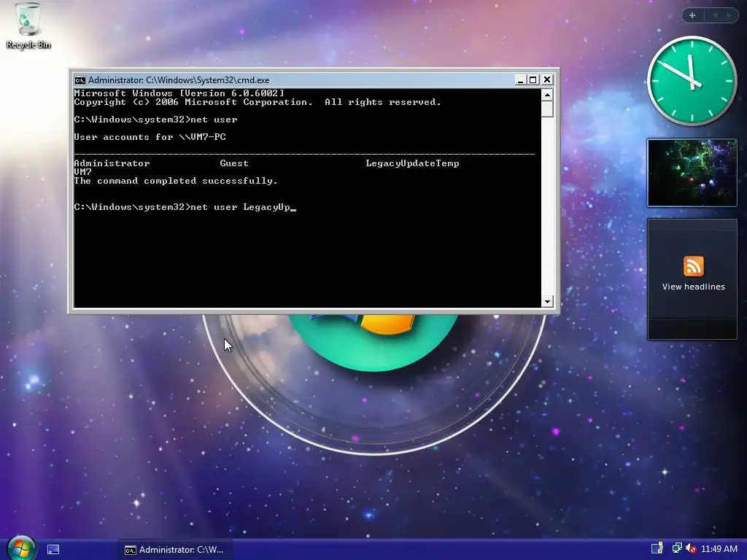This screenshot has height=560, width=747.
Task: Click 'User accounts for \\VM7-PC' line
Action: (150, 137)
